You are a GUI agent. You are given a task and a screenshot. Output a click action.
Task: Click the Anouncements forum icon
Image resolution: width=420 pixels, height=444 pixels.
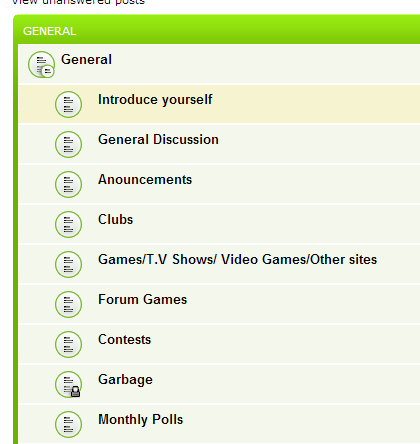(x=68, y=184)
